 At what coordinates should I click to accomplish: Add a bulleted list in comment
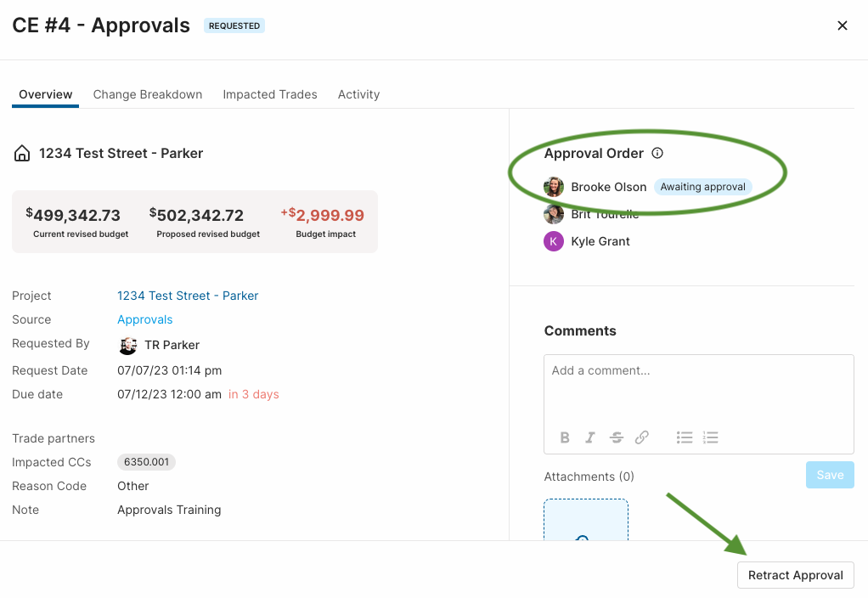[x=685, y=437]
